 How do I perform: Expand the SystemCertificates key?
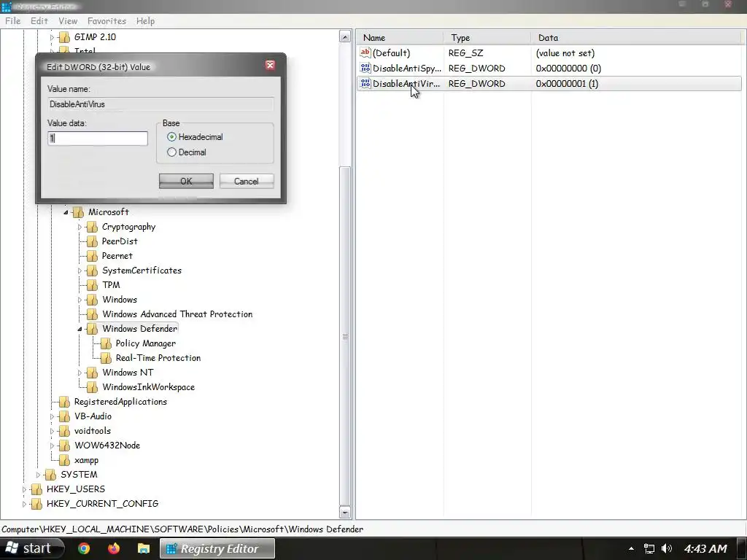pyautogui.click(x=80, y=271)
